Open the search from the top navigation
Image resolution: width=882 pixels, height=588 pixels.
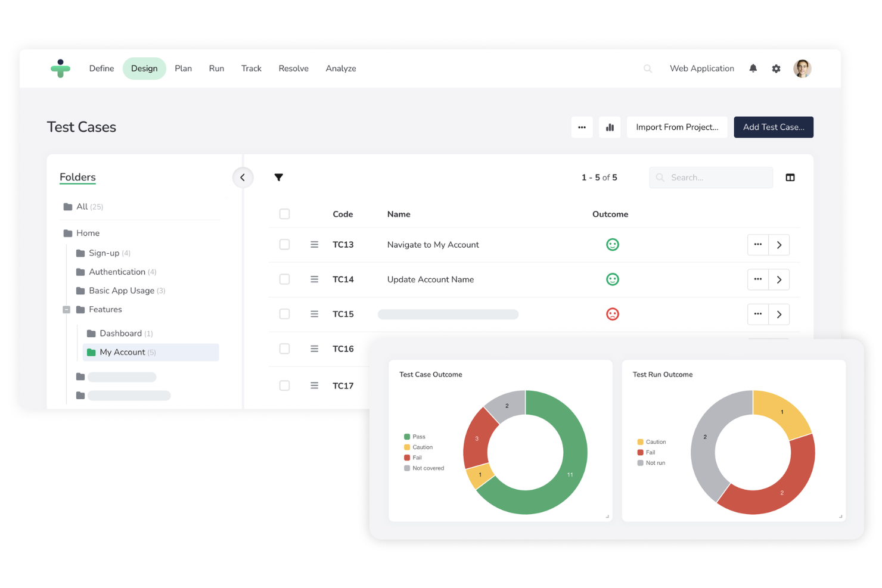click(648, 69)
